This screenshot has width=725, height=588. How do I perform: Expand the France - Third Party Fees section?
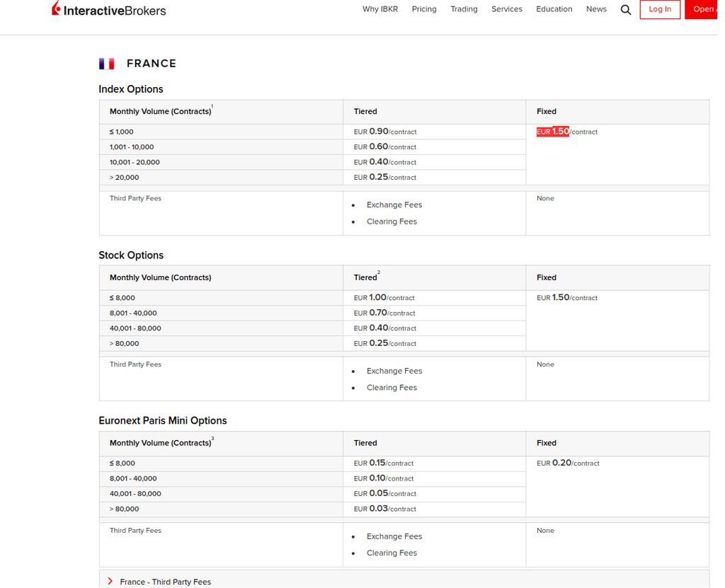pyautogui.click(x=166, y=582)
